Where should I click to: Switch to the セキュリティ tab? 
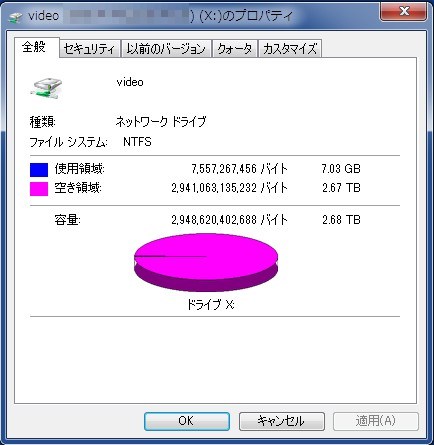click(x=90, y=49)
